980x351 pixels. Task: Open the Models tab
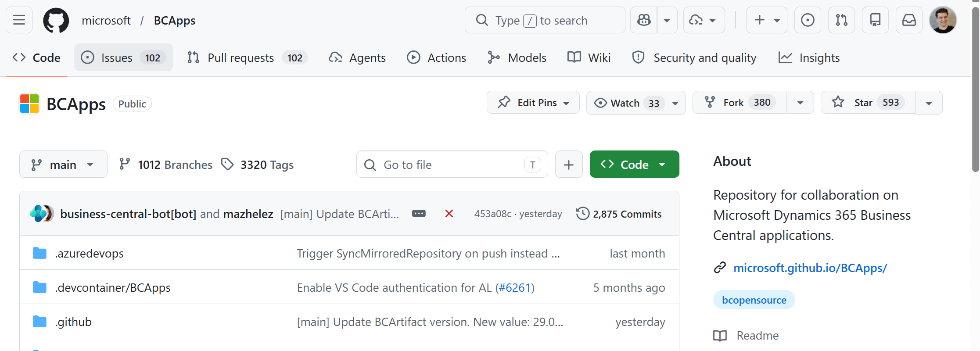[x=517, y=57]
